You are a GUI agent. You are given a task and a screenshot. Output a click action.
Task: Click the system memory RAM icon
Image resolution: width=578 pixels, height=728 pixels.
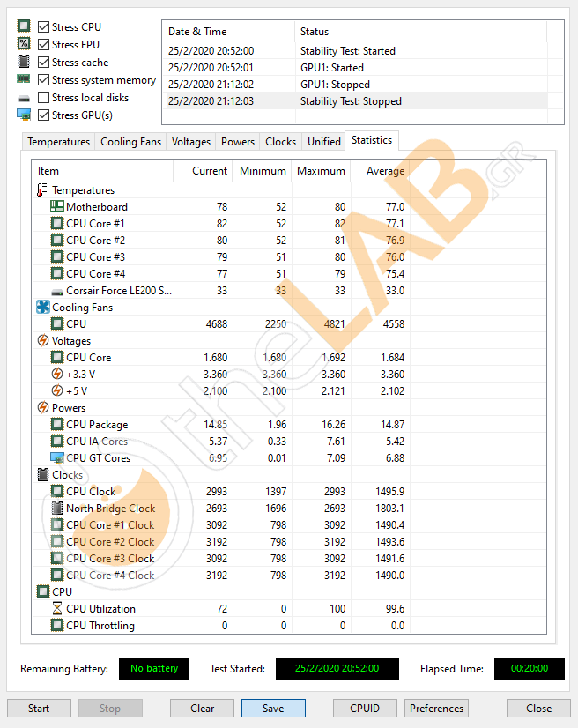(24, 79)
